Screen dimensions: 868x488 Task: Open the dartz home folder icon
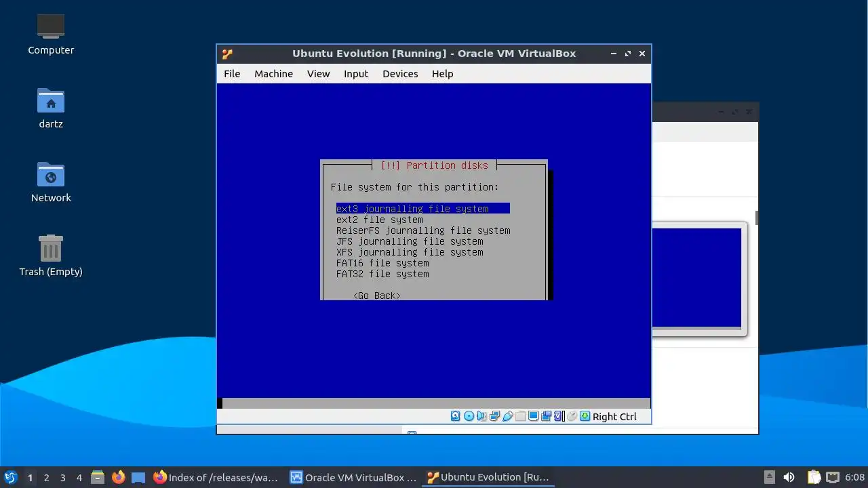coord(51,108)
